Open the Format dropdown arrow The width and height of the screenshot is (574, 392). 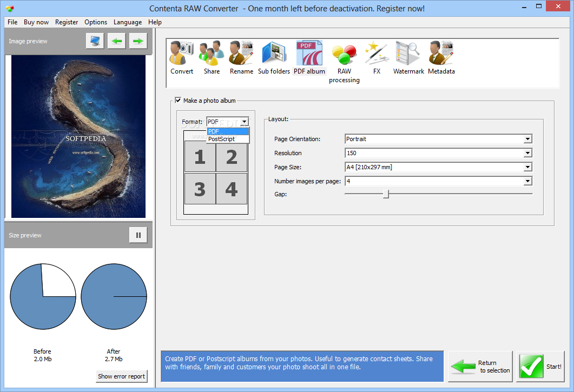pos(245,122)
